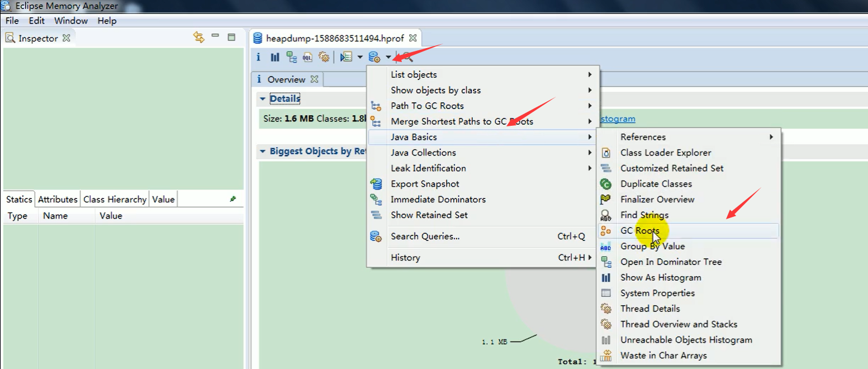Collapse the Biggest Objects section triangle
868x369 pixels.
click(262, 152)
